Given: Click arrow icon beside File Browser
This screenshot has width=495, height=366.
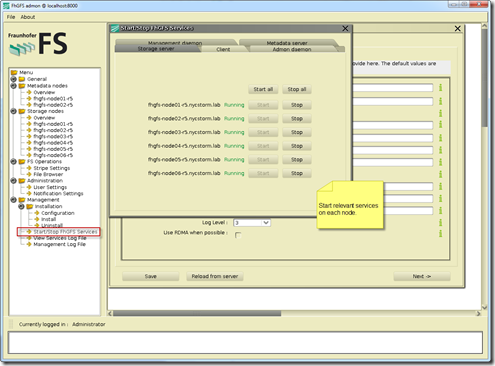Looking at the screenshot, I should point(29,174).
